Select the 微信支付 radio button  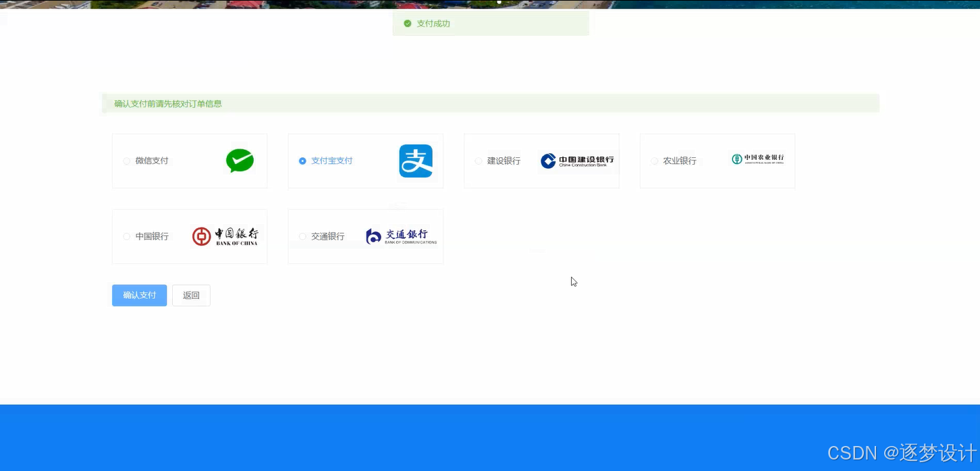(126, 161)
